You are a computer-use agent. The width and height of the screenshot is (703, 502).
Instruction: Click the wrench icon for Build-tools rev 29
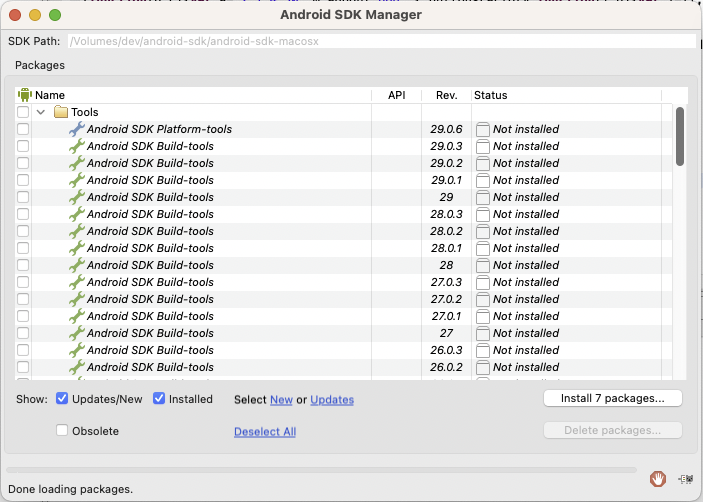coord(77,197)
